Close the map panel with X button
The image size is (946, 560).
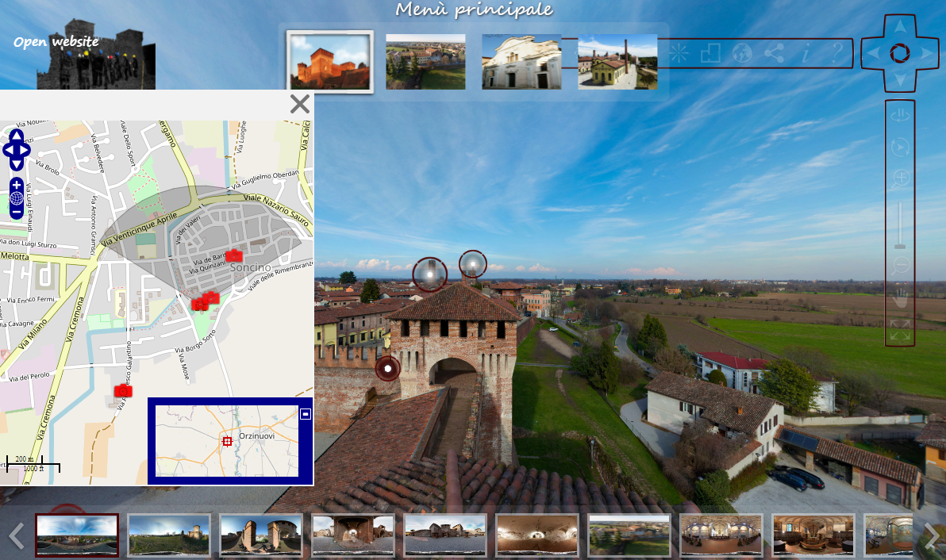pyautogui.click(x=299, y=104)
